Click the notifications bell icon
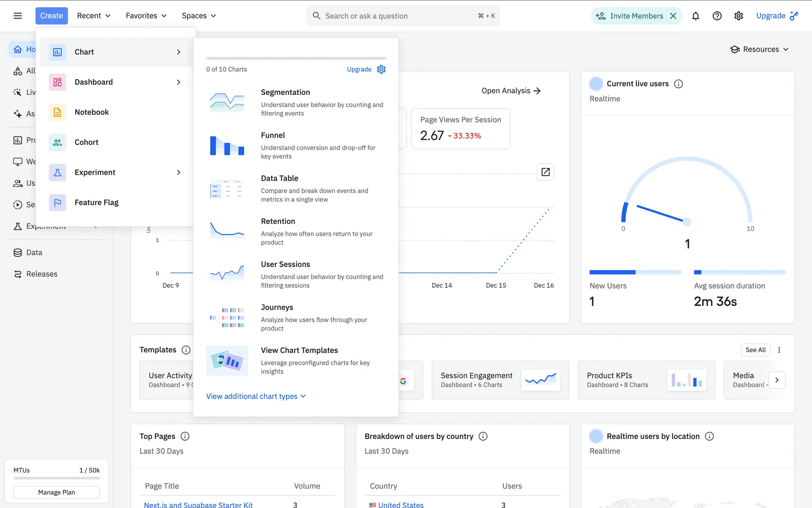The height and width of the screenshot is (508, 812). (x=695, y=16)
